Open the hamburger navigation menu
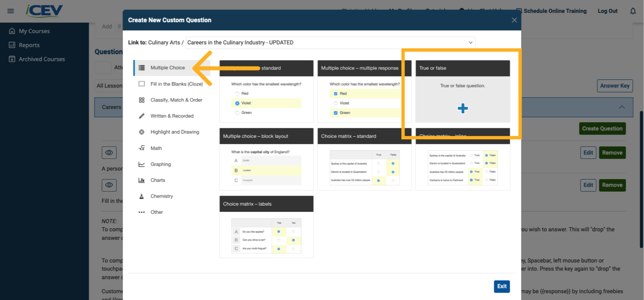The height and width of the screenshot is (300, 644). coord(11,11)
